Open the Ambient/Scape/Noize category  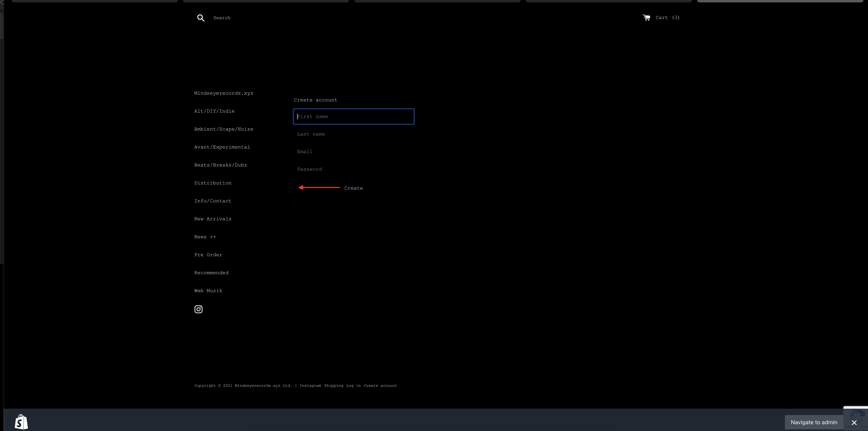pos(223,129)
